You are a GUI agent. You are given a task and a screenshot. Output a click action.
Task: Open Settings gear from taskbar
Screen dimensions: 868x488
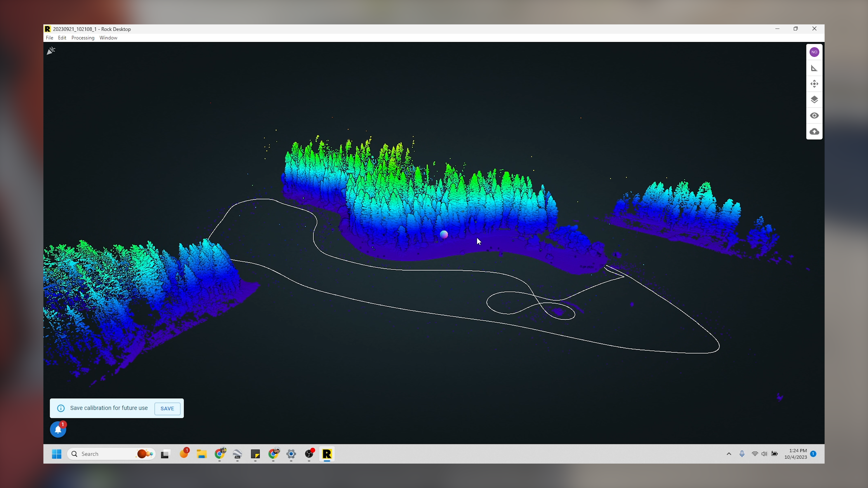291,454
